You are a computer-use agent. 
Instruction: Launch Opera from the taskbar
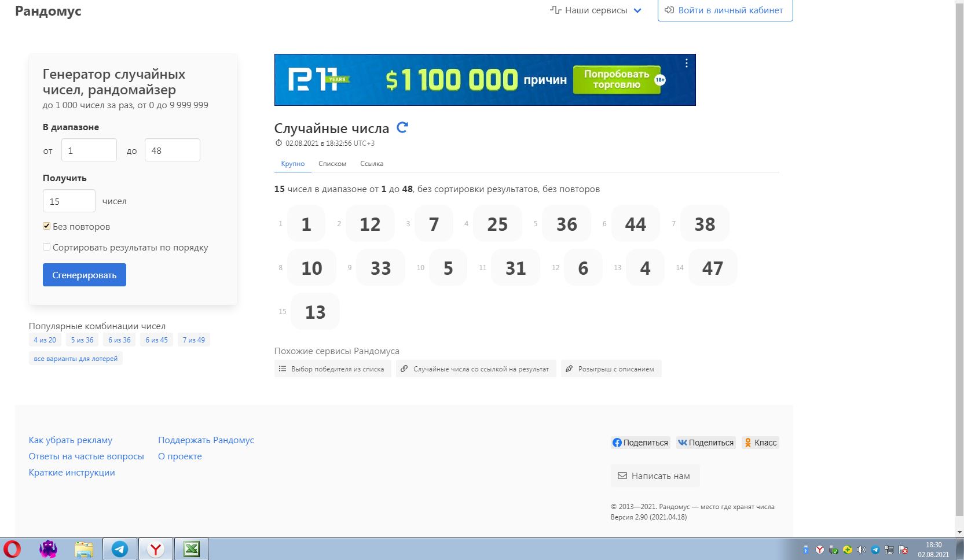click(x=12, y=549)
